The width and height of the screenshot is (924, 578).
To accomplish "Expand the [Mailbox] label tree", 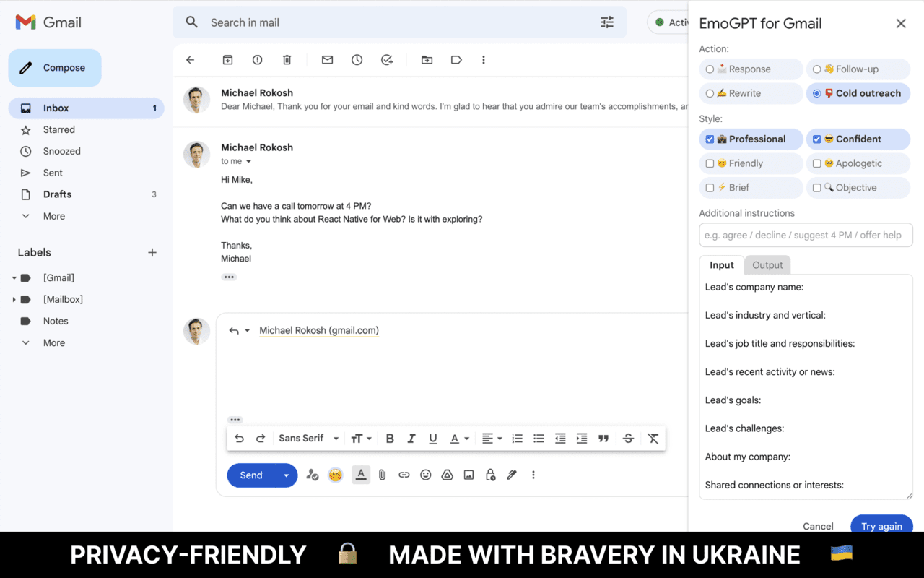I will pos(14,300).
